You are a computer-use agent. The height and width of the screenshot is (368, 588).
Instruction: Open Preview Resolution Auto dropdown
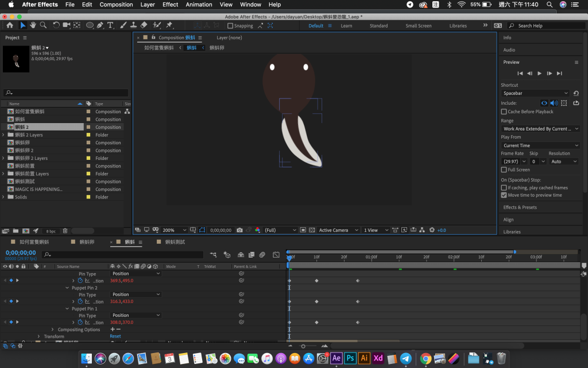coord(564,162)
